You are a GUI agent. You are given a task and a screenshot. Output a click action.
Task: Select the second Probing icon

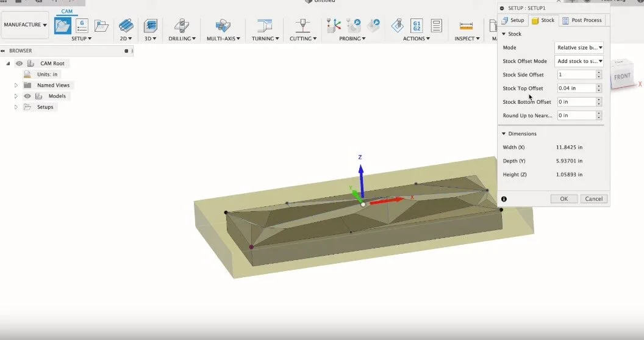tap(353, 26)
